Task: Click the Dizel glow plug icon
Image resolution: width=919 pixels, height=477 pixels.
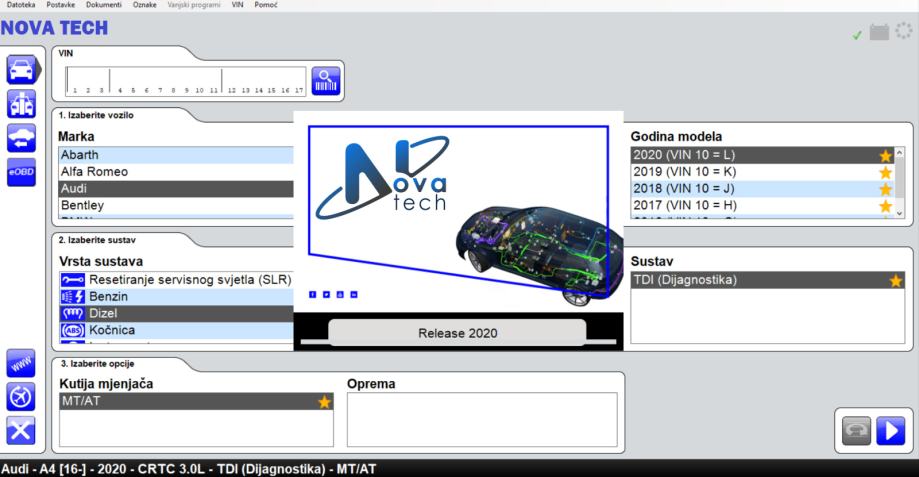Action: pos(73,314)
